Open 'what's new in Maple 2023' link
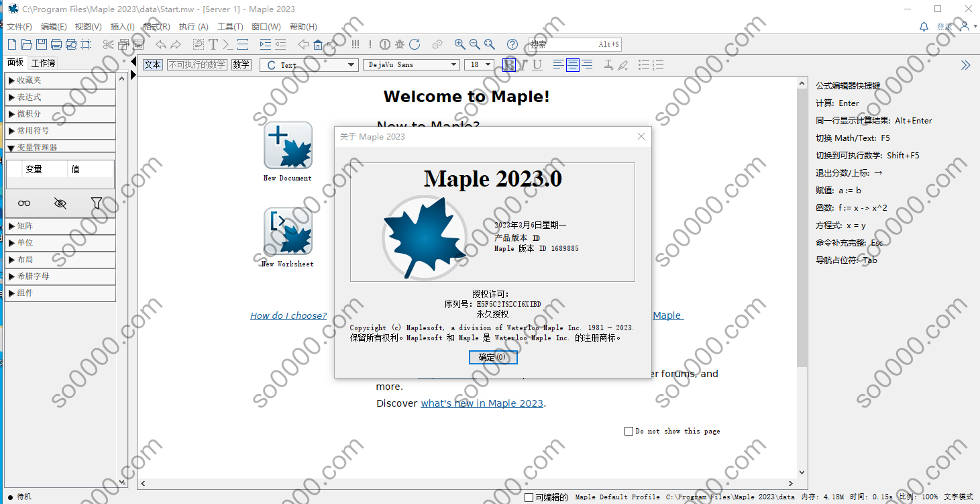Viewport: 980px width, 504px height. 482,403
